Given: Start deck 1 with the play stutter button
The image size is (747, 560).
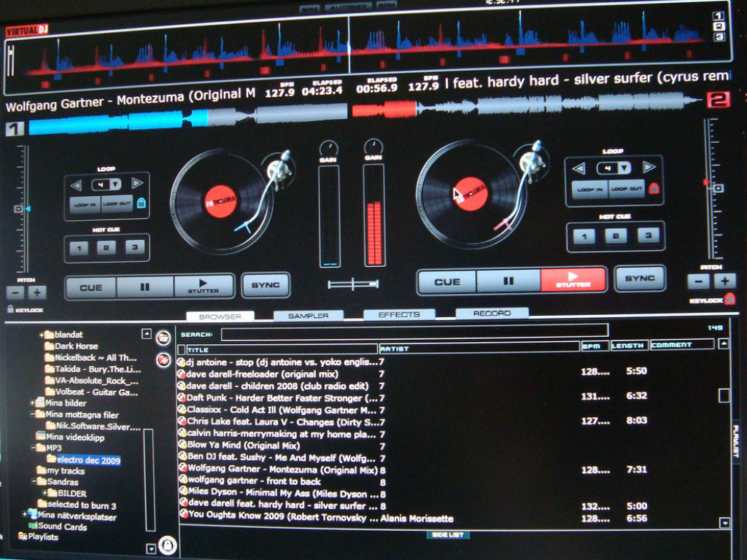Looking at the screenshot, I should [x=204, y=286].
